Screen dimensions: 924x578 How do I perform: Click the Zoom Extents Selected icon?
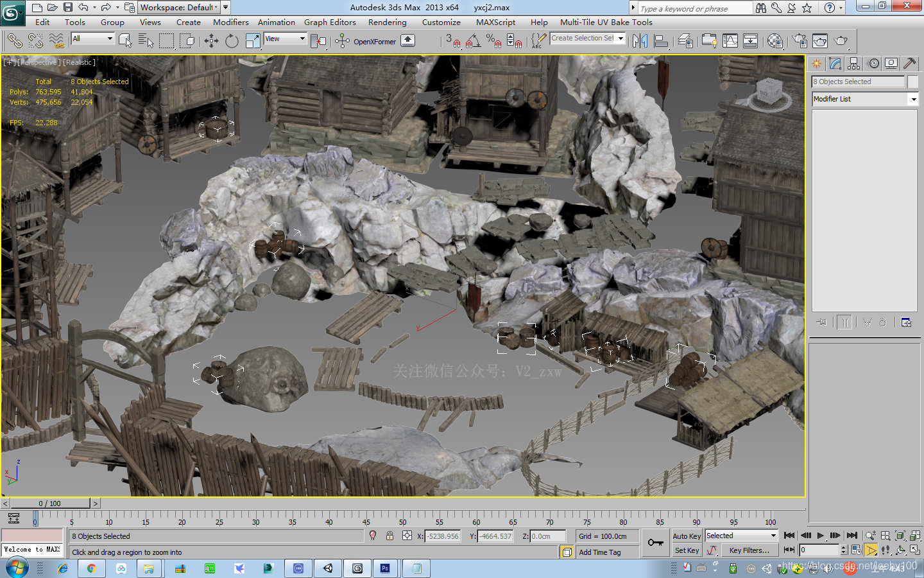point(900,536)
